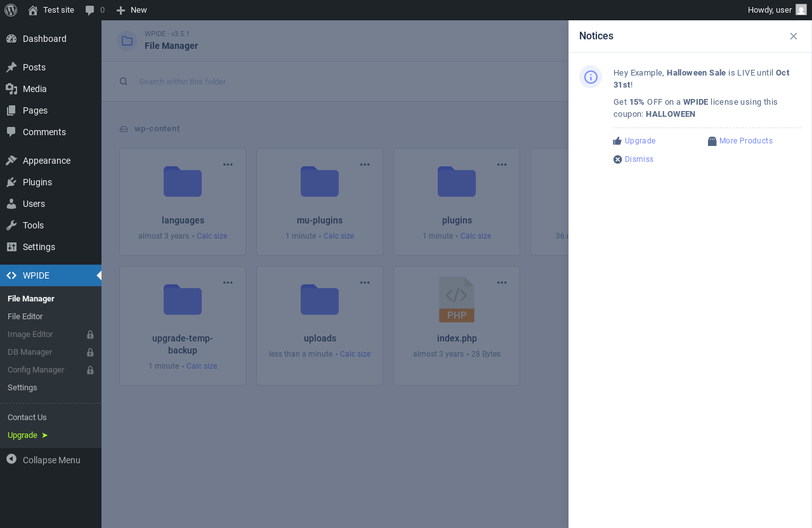Open the upgrade-temp-backup folder
The image size is (812, 528).
pyautogui.click(x=183, y=300)
